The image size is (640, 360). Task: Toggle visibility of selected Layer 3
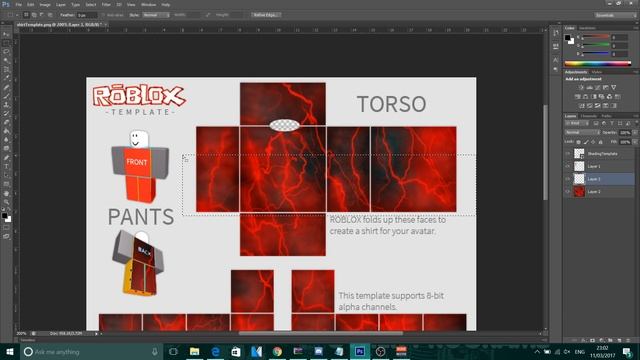568,179
